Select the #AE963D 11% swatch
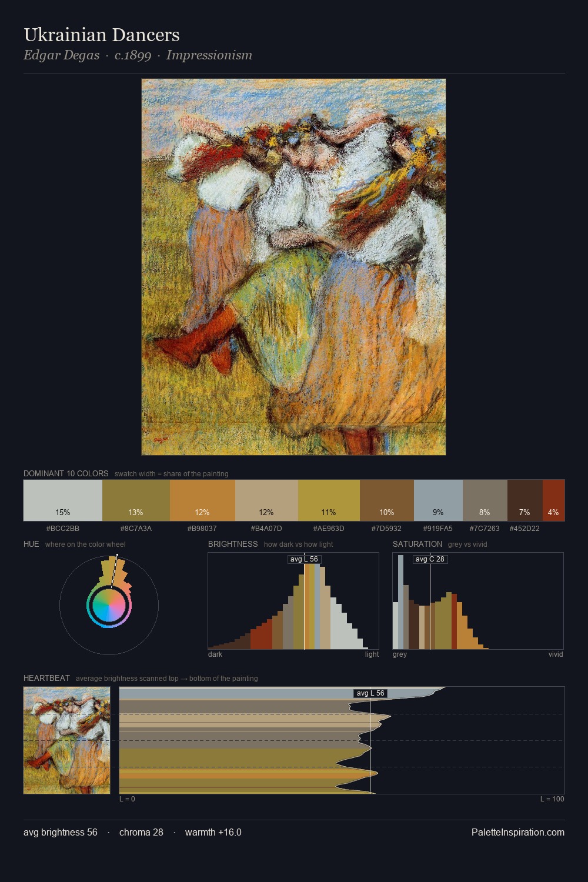 pos(329,500)
